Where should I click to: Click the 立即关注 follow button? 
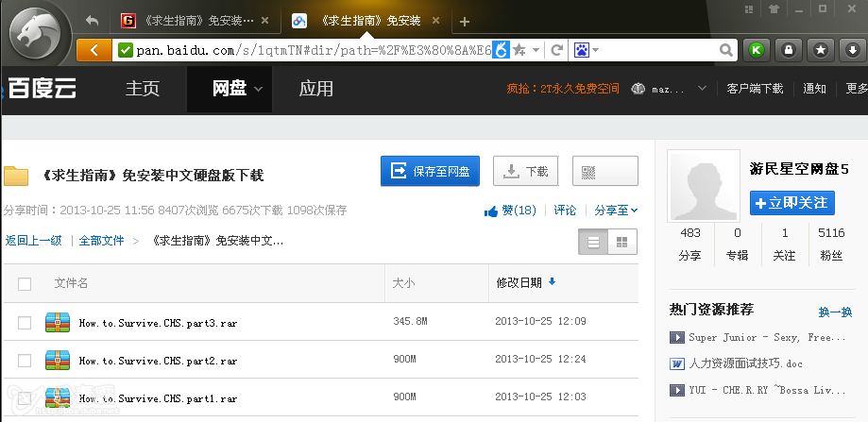[791, 202]
